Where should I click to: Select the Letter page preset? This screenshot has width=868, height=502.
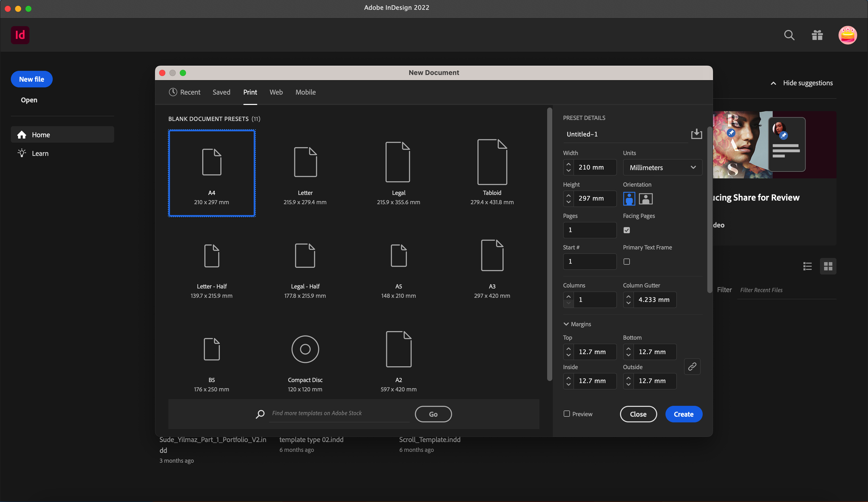305,173
